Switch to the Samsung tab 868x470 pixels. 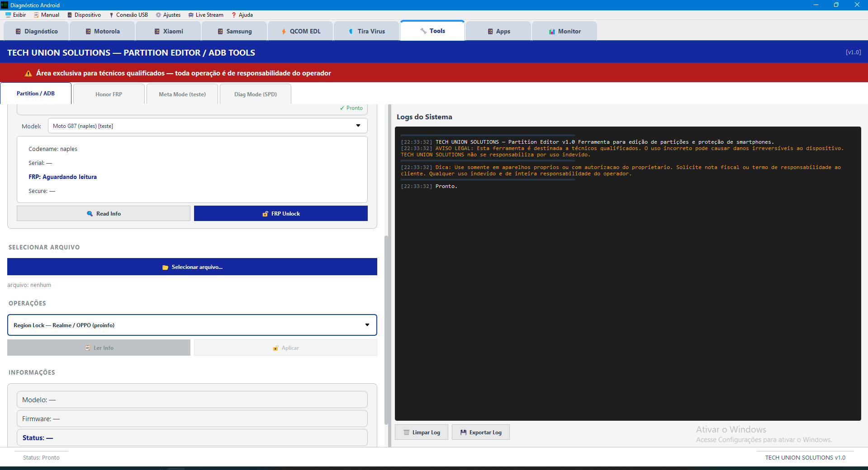[234, 31]
